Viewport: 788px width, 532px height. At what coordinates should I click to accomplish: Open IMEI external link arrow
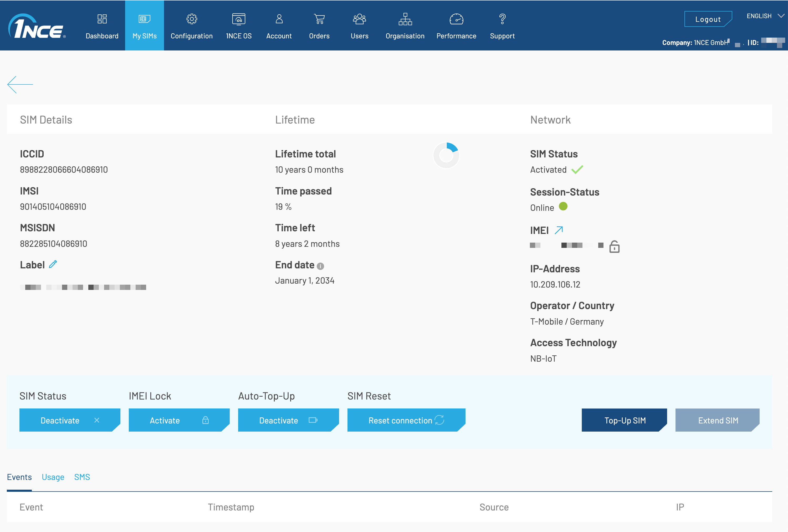[x=559, y=230]
